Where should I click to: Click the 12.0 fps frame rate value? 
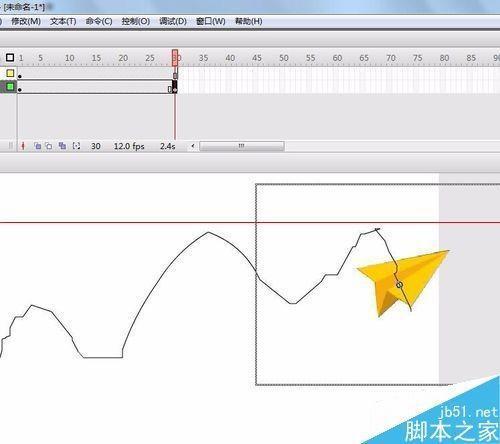coord(129,146)
